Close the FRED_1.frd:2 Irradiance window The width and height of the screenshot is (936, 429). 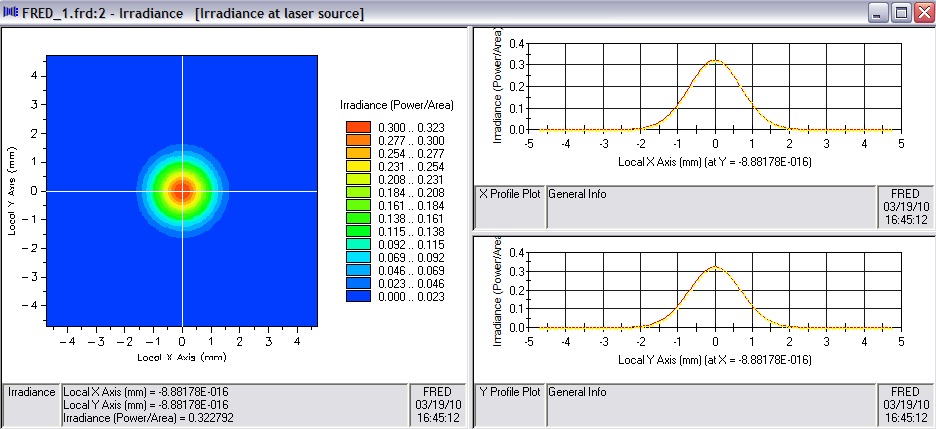tap(922, 13)
